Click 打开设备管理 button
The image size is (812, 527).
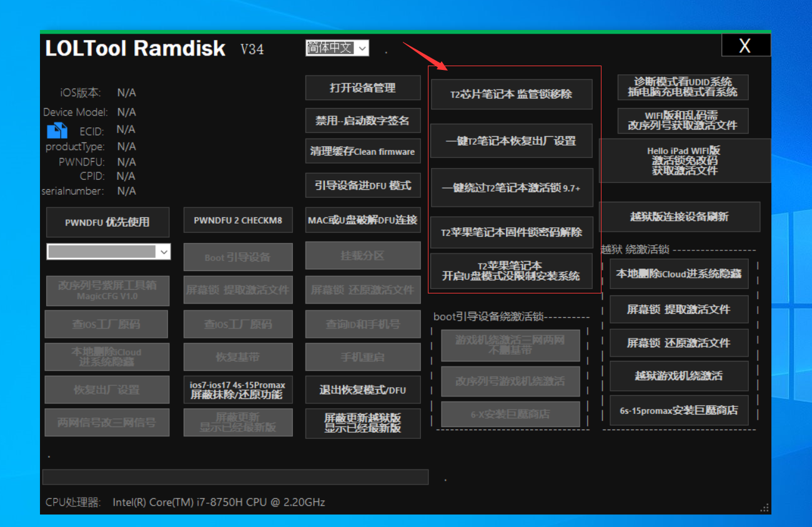pos(363,88)
